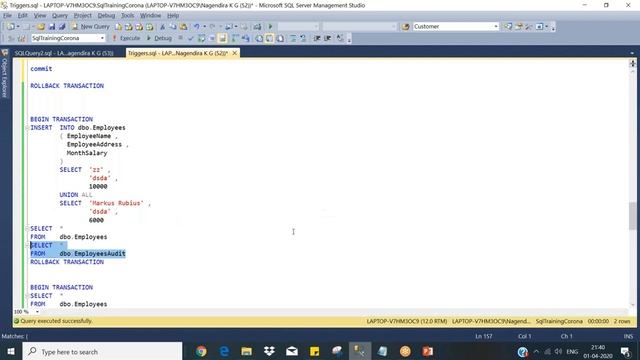Image resolution: width=640 pixels, height=360 pixels.
Task: Click the XMLA Query icon
Action: (149, 27)
